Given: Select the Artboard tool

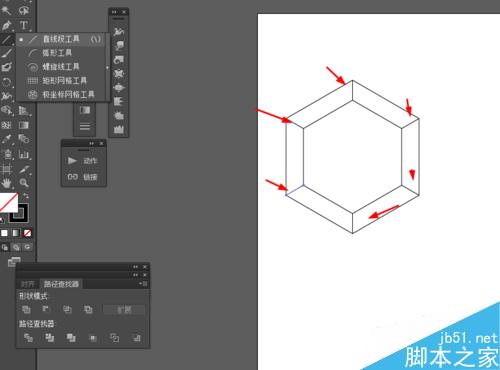Looking at the screenshot, I should [x=6, y=169].
